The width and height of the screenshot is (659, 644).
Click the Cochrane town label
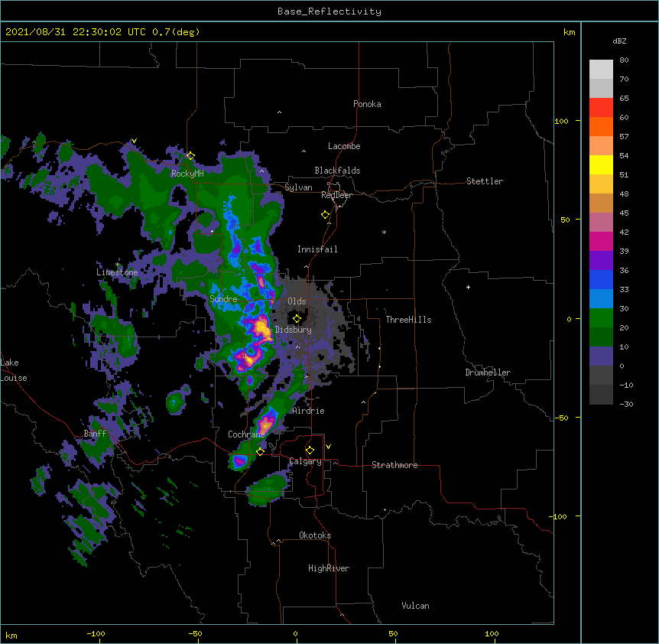pos(246,434)
